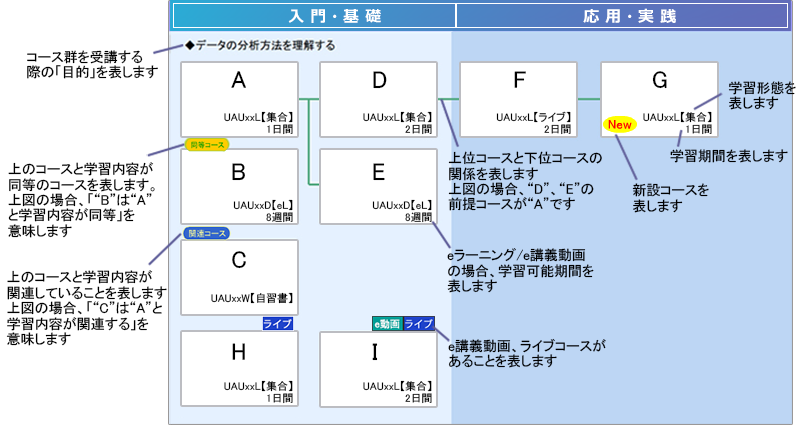Open course box A
The width and height of the screenshot is (800, 441).
pos(239,100)
